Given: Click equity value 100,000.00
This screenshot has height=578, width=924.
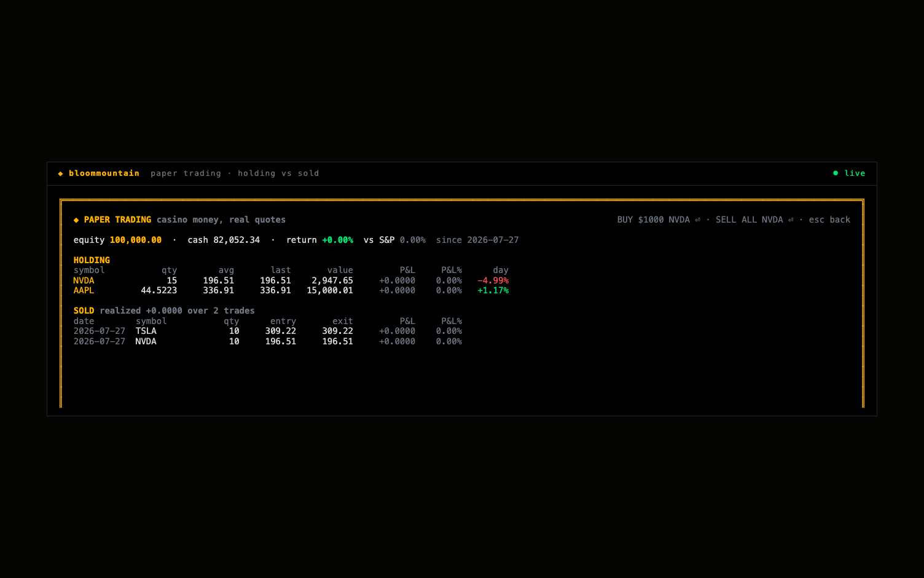Looking at the screenshot, I should (x=136, y=240).
